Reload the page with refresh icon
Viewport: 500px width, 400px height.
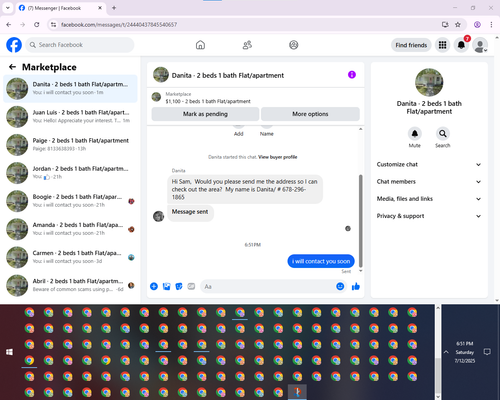point(37,25)
